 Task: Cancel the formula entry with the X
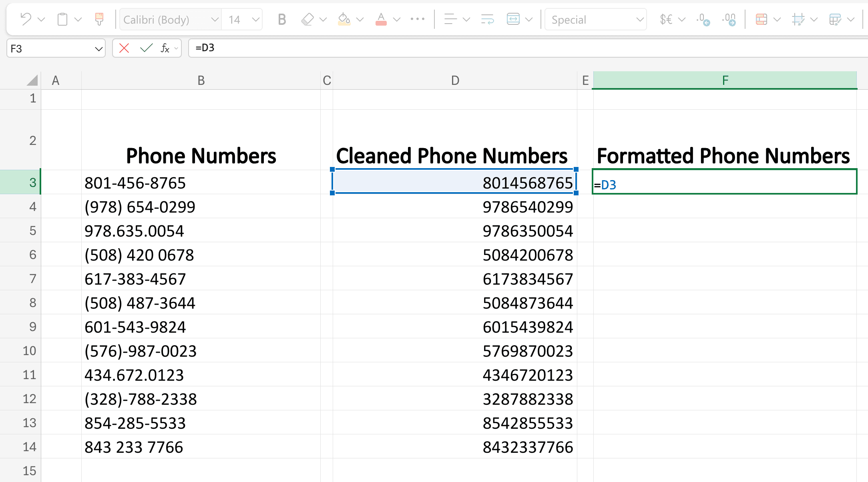[x=124, y=48]
